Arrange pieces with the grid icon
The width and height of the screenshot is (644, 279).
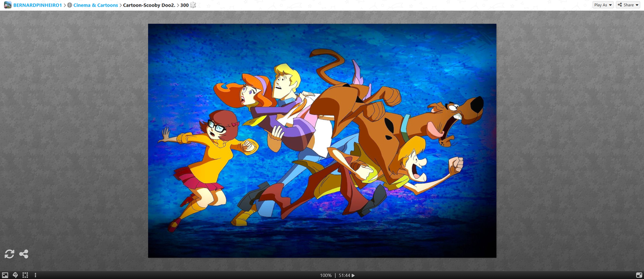click(25, 275)
